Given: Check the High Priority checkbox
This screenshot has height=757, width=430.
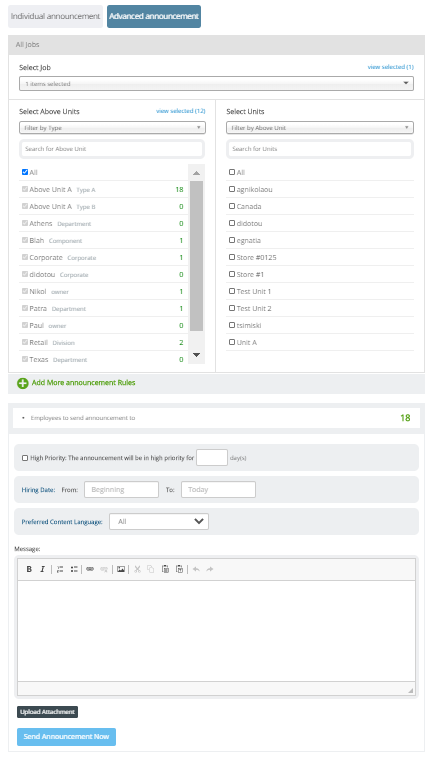Looking at the screenshot, I should pyautogui.click(x=25, y=458).
